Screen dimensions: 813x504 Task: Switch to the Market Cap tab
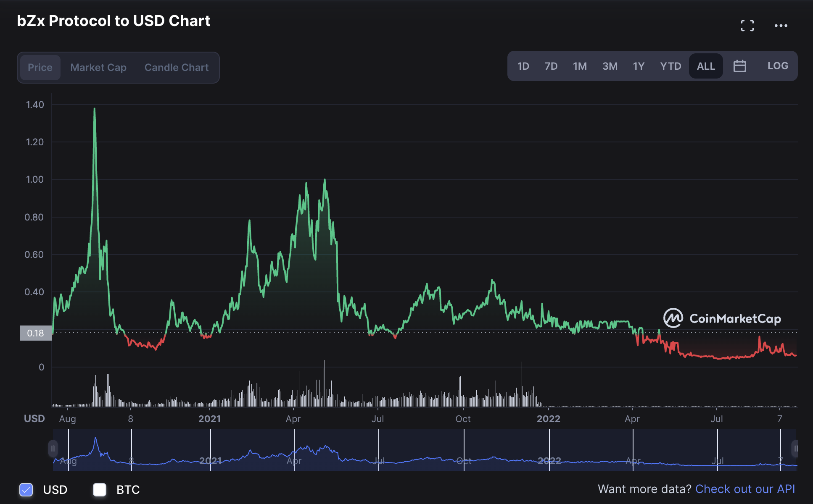pos(98,68)
